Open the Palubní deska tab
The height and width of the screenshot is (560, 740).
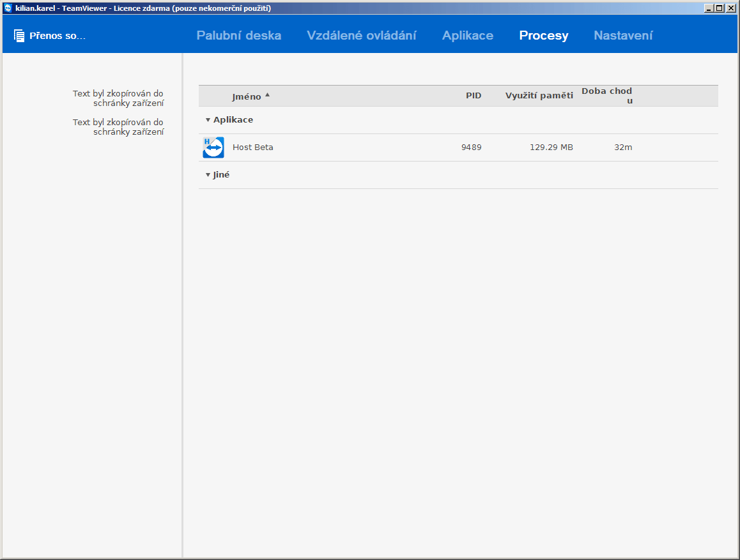tap(239, 35)
